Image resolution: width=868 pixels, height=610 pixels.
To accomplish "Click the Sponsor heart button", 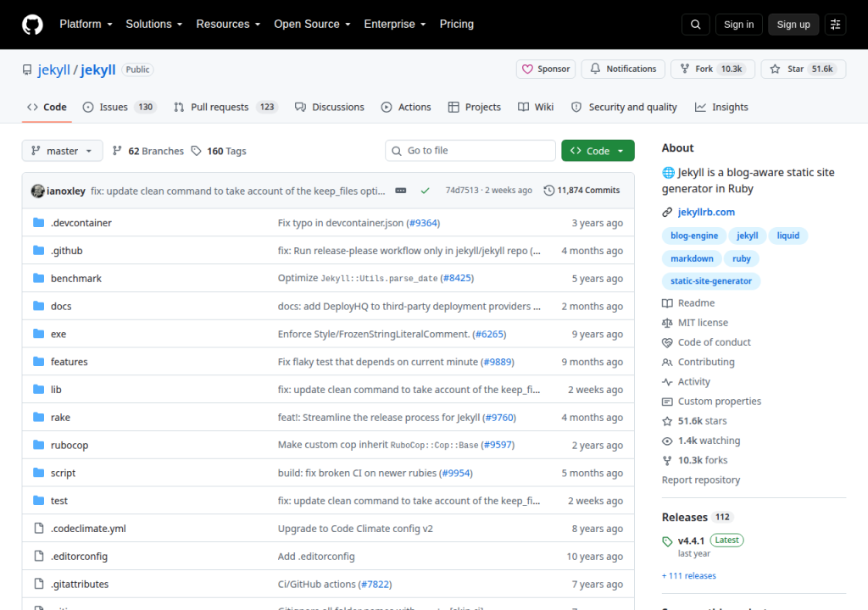I will [x=546, y=69].
